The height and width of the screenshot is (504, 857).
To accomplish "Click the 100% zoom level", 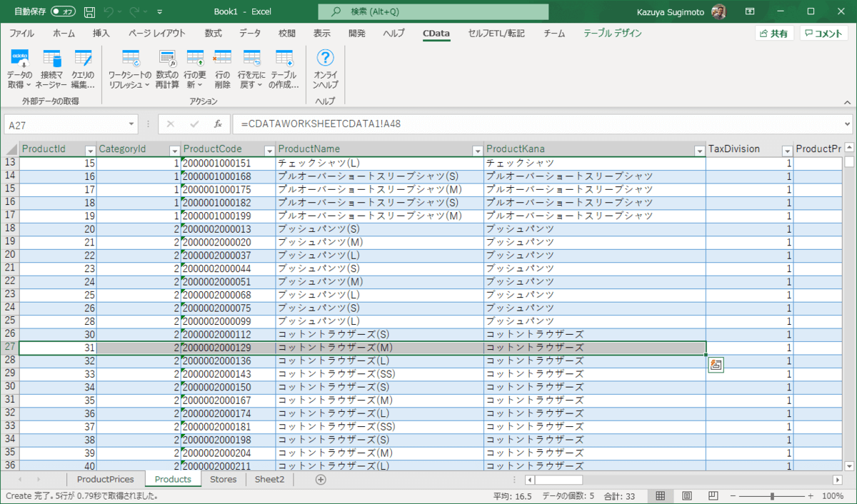I will click(833, 496).
